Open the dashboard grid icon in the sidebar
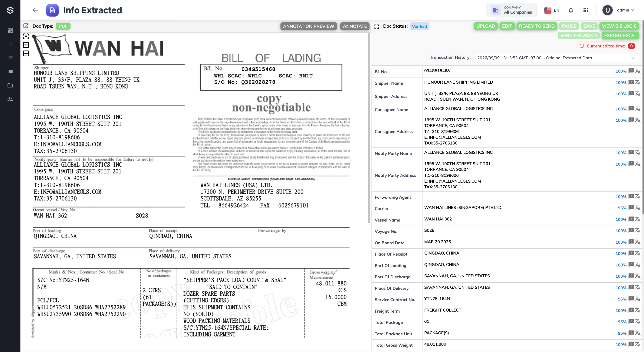 (10, 30)
